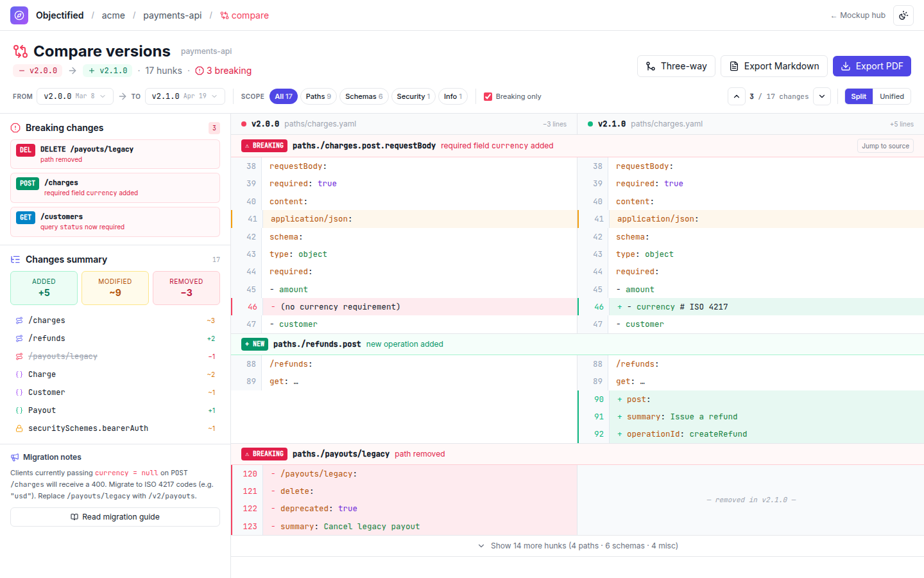Image resolution: width=924 pixels, height=578 pixels.
Task: Open the payments-api breadcrumb link
Action: coord(173,15)
